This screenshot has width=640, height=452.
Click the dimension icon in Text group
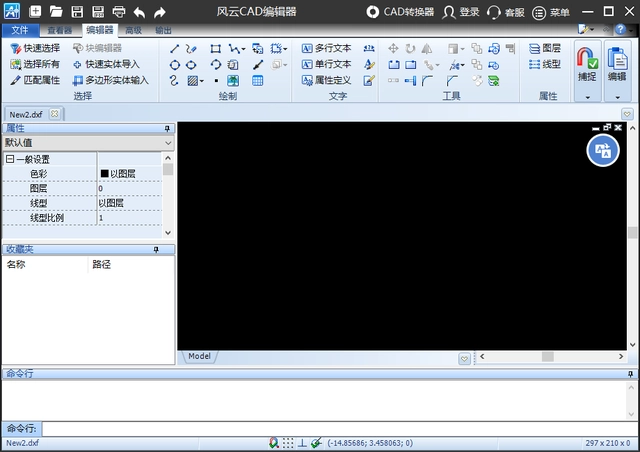pyautogui.click(x=369, y=49)
